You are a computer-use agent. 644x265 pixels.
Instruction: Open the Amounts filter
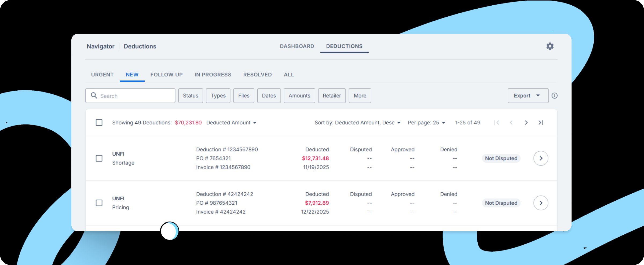(x=299, y=96)
